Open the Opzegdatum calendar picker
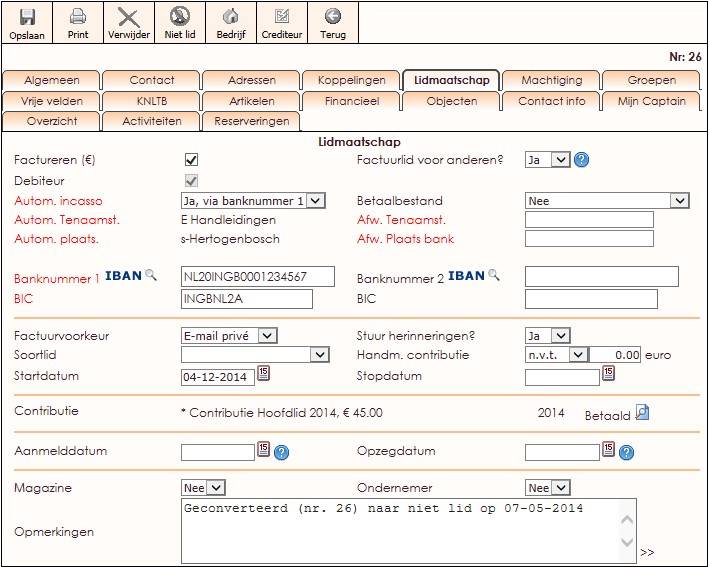 pos(608,449)
